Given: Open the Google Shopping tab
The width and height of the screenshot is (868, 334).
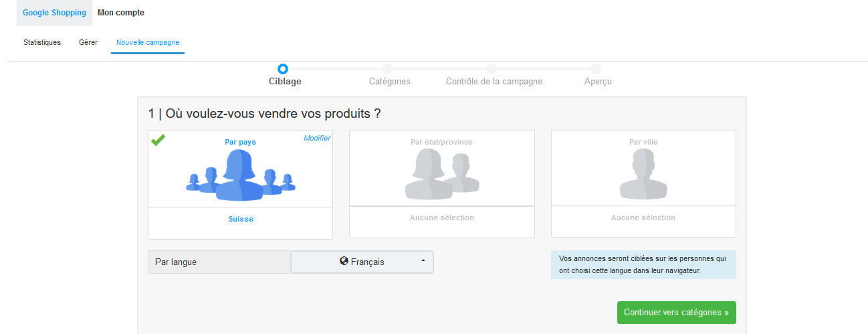Looking at the screenshot, I should click(x=54, y=13).
